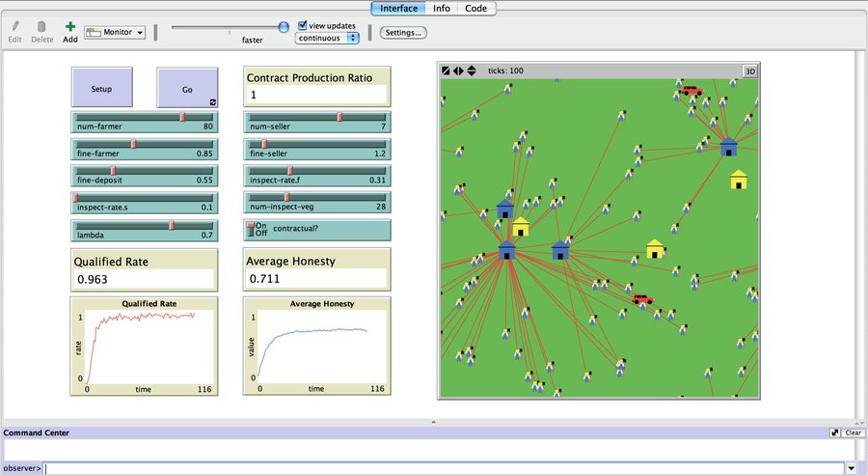The width and height of the screenshot is (868, 475).
Task: Click the left-right arrows icon above world view
Action: [x=458, y=70]
